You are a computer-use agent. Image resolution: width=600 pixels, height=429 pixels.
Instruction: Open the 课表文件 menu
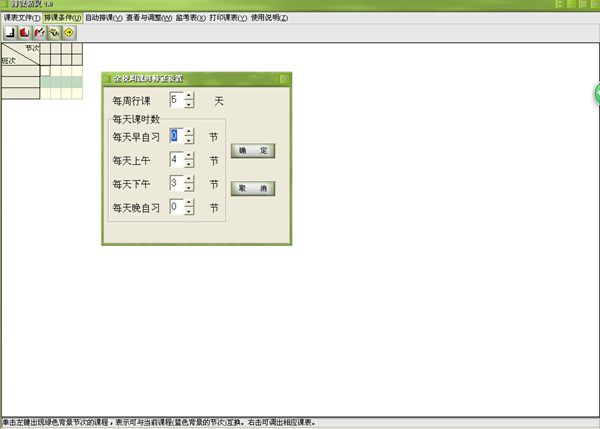coord(21,18)
